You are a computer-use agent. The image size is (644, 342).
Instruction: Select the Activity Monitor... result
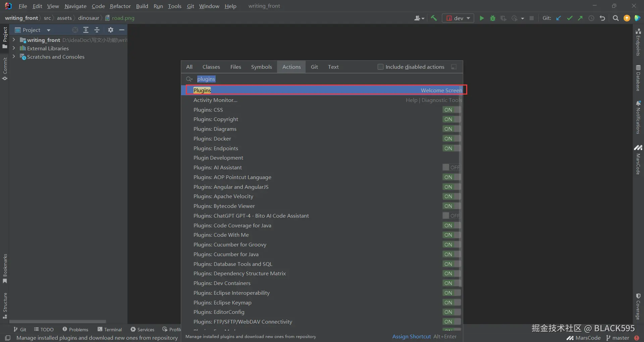322,100
